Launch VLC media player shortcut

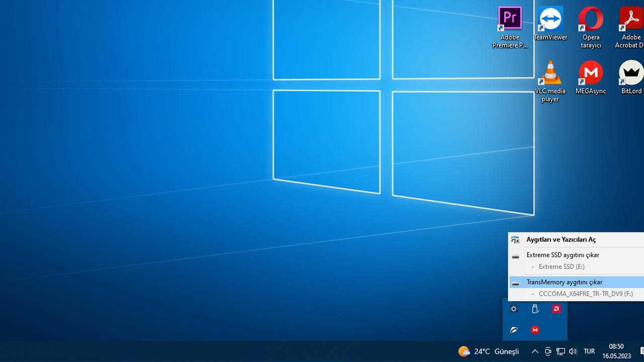[x=550, y=73]
